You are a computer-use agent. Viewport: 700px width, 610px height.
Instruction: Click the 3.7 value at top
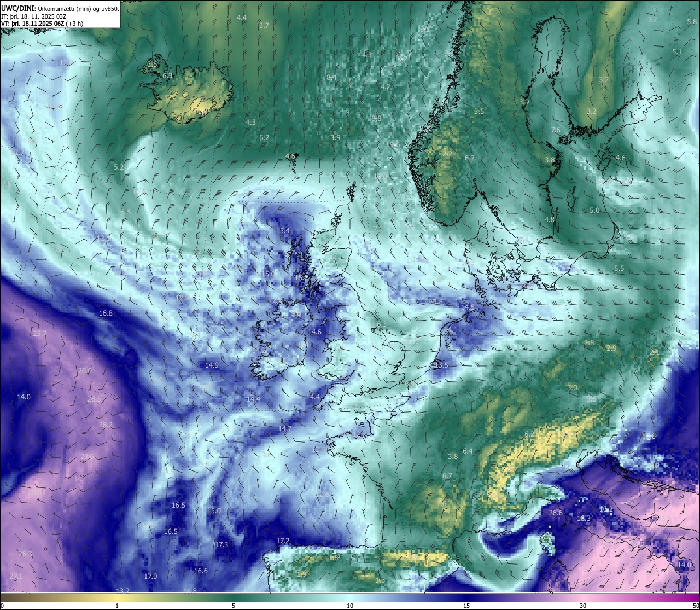click(x=264, y=26)
